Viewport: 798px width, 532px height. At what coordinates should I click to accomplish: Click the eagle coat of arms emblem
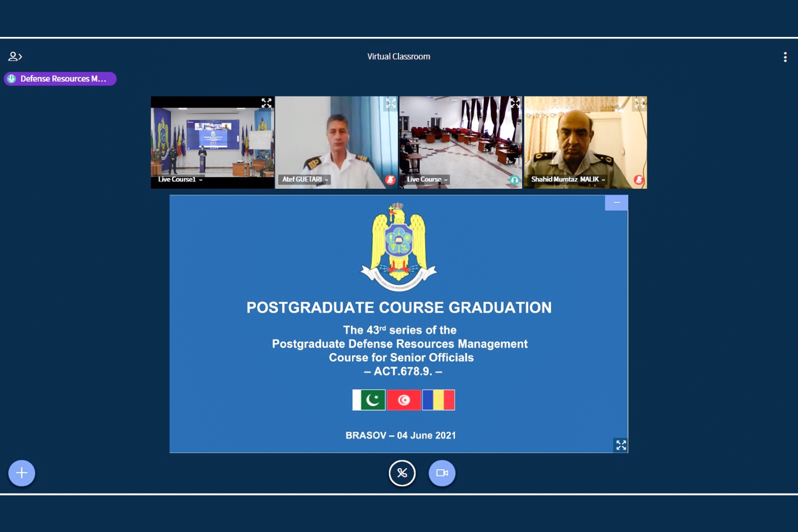coord(399,246)
